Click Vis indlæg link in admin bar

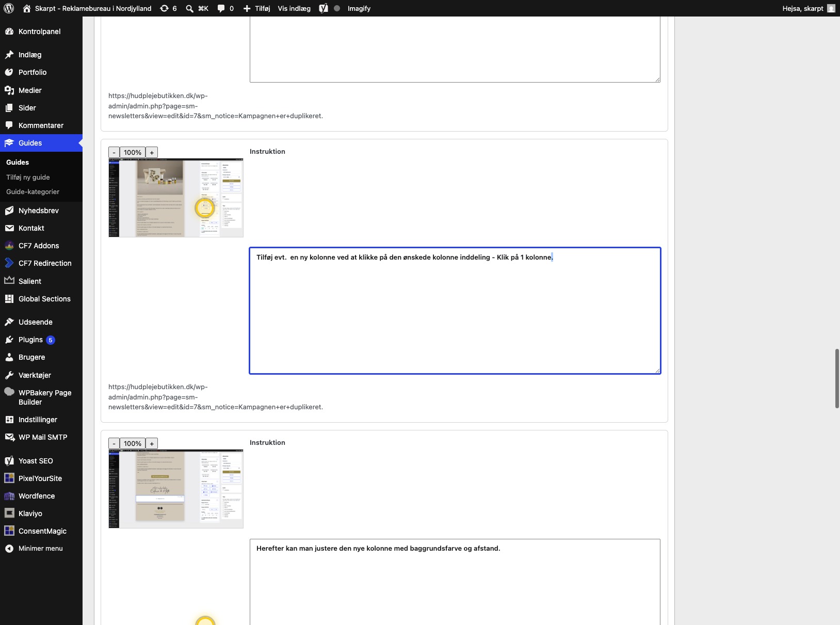point(294,8)
